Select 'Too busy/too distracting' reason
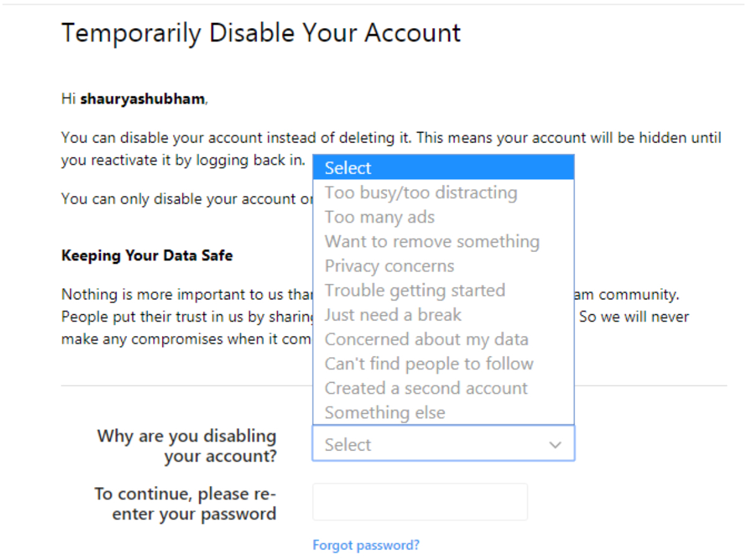Screen dimensions: 747x560 click(443, 192)
